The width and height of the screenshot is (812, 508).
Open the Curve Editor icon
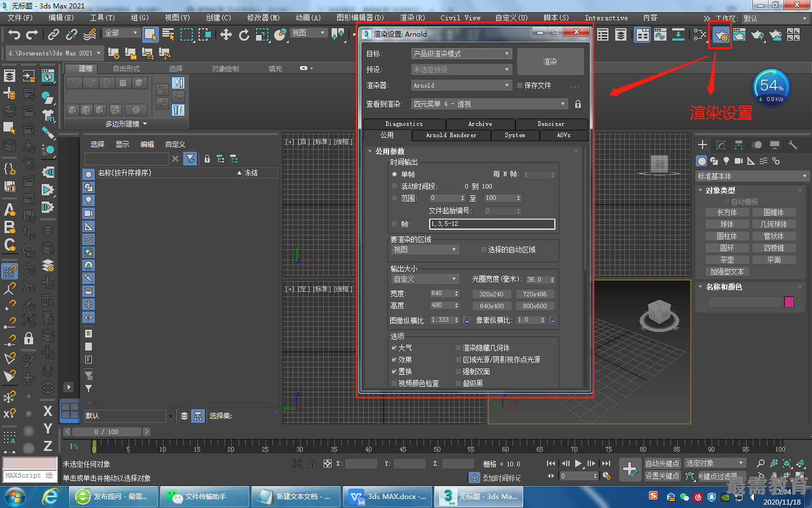click(x=660, y=35)
